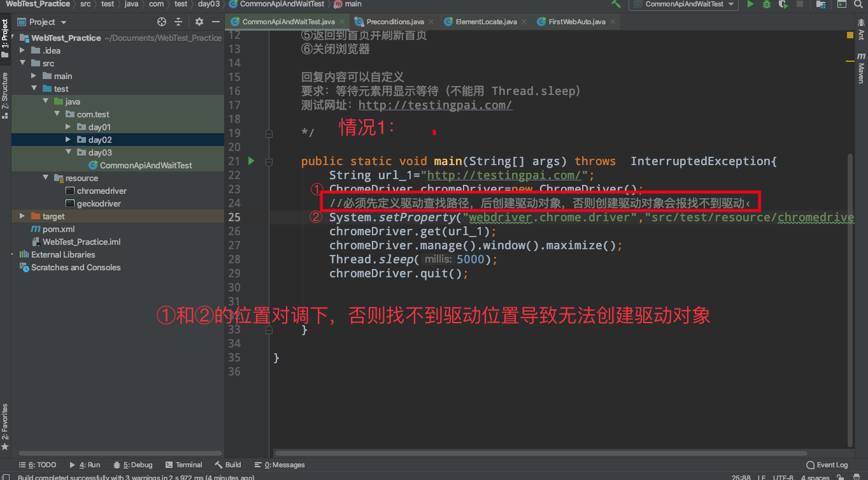
Task: Run CommonApiAndWaitTest with coverage
Action: 782,4
